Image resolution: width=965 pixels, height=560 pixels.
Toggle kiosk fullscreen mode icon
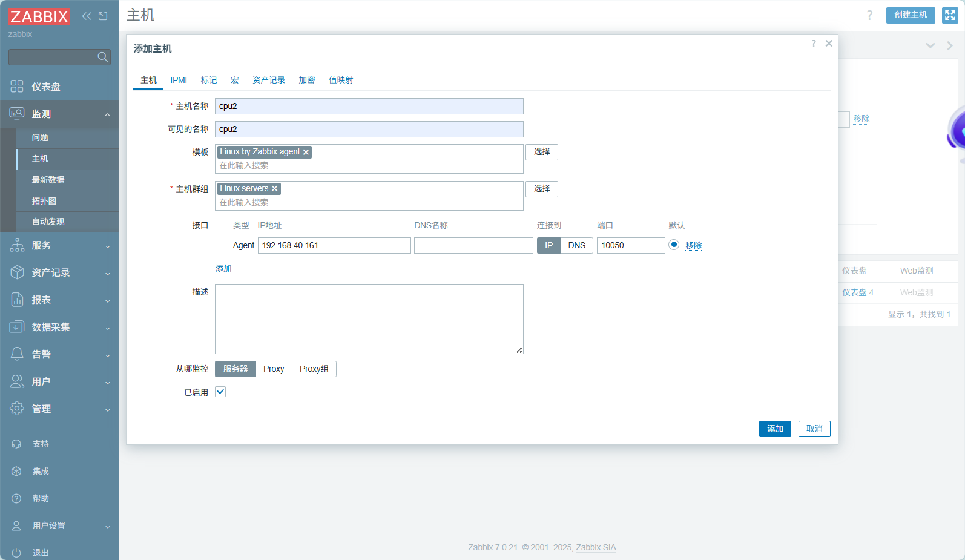point(950,15)
